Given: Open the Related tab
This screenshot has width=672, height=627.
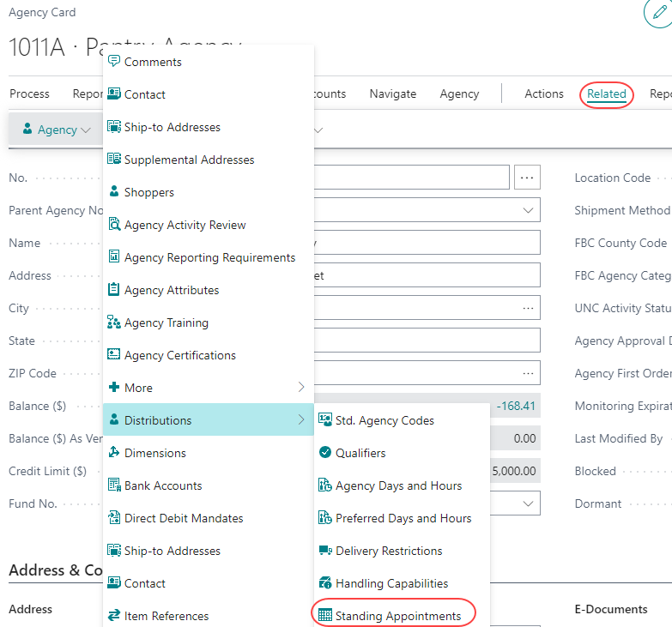Looking at the screenshot, I should pyautogui.click(x=606, y=94).
